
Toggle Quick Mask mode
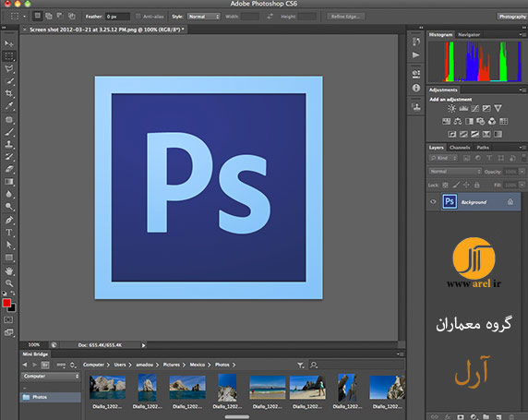8,320
